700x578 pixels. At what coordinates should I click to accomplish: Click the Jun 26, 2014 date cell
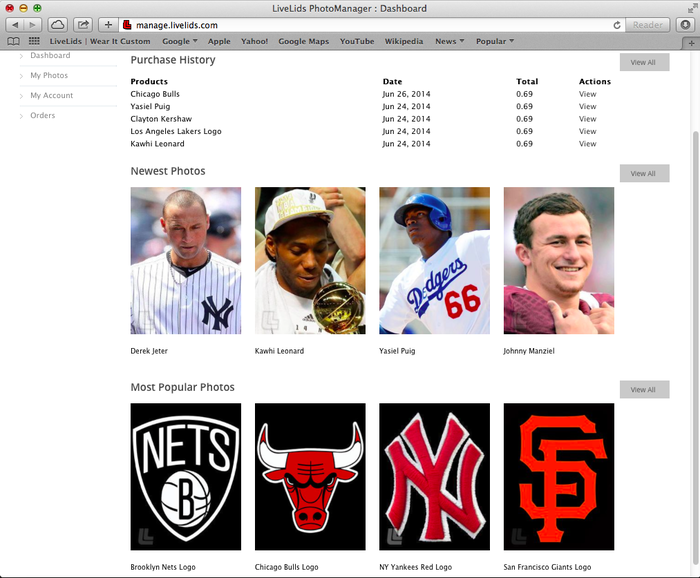coord(406,94)
